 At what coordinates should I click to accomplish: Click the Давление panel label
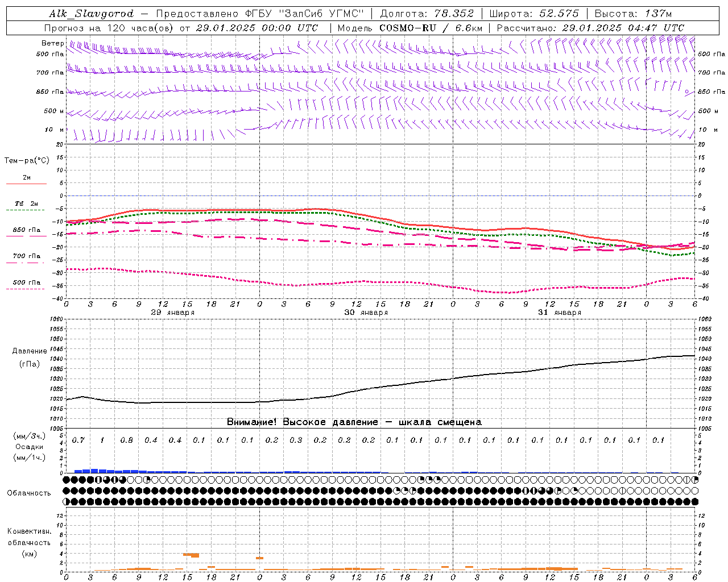click(30, 351)
